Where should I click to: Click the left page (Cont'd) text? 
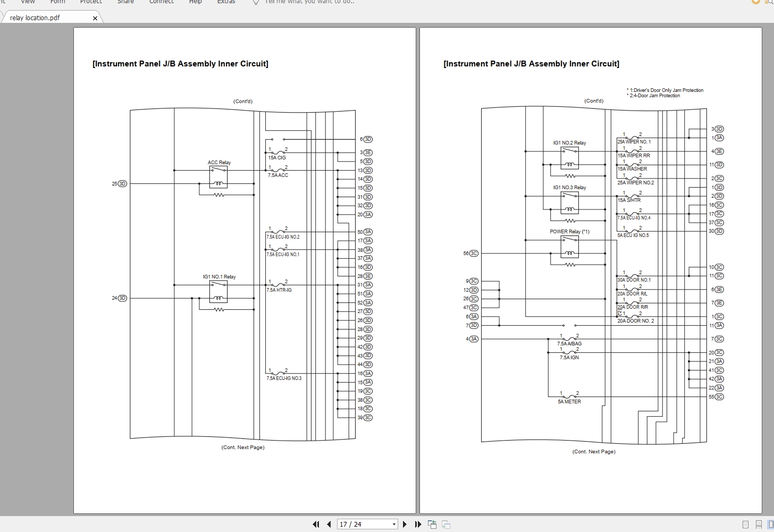pyautogui.click(x=243, y=102)
